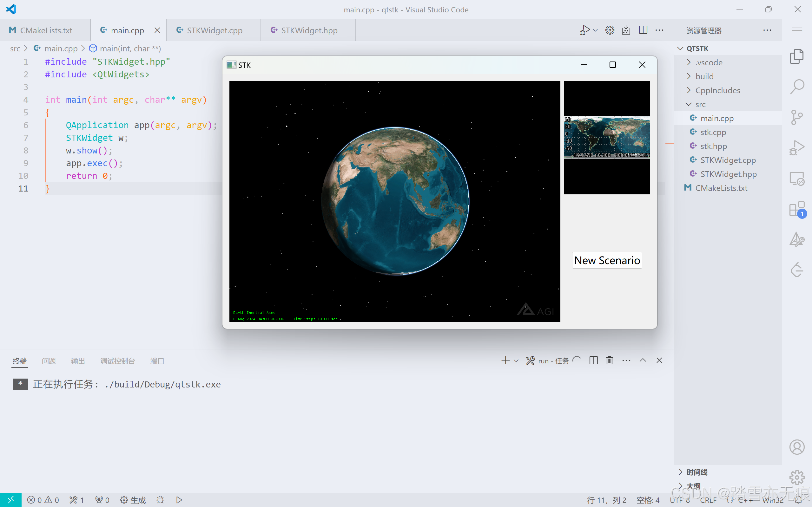Screen dimensions: 812x507
Task: Open the Search view in activity bar
Action: click(x=796, y=87)
